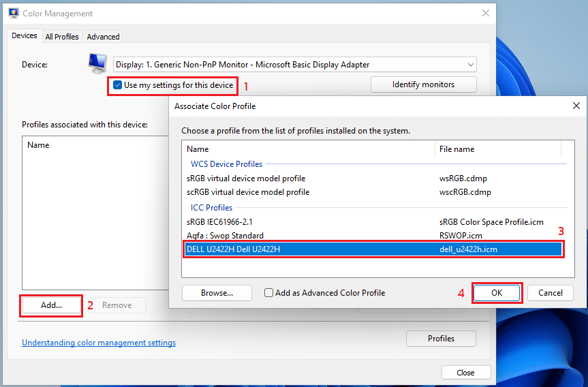
Task: Click the Color Management title bar icon
Action: [14, 13]
